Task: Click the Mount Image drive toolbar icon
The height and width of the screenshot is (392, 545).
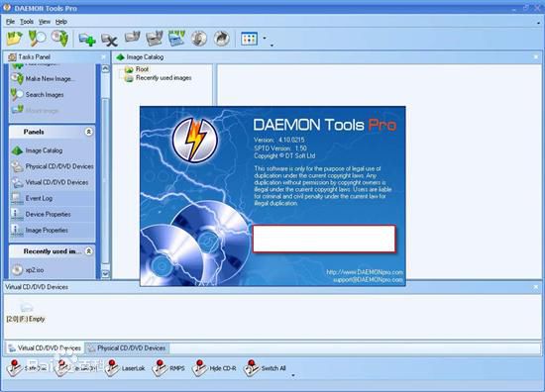Action: [x=133, y=38]
